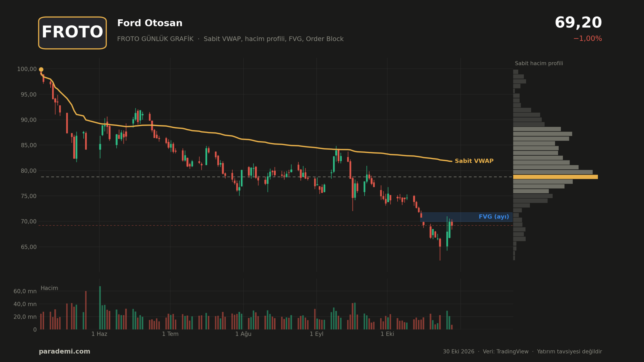Click the 30 Eki 2026 date in footer
Image resolution: width=644 pixels, height=362 pixels.
point(458,352)
